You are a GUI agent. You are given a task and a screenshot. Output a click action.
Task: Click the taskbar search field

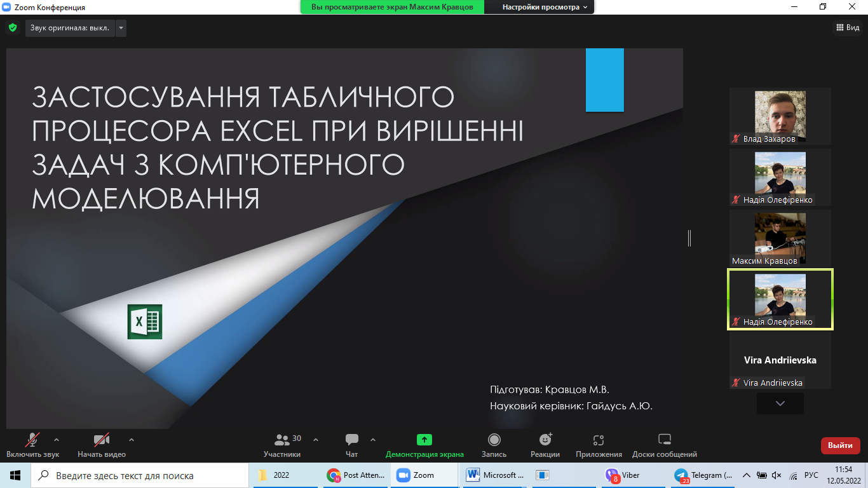click(140, 475)
